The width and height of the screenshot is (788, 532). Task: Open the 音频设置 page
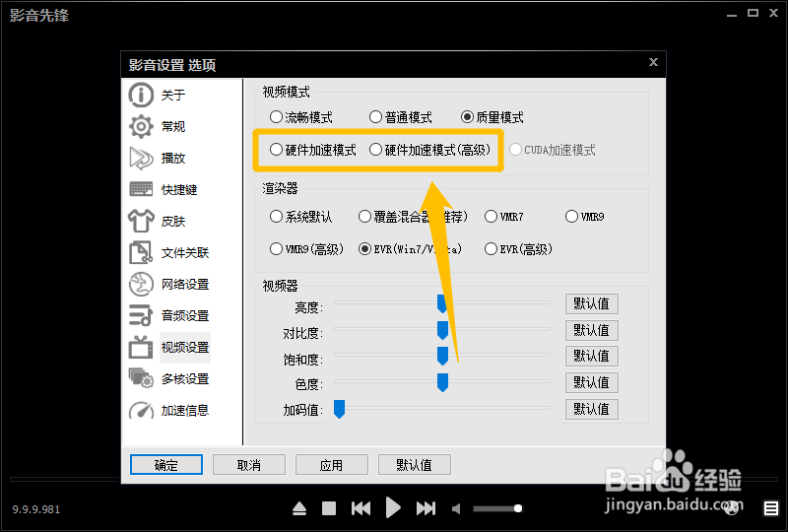click(x=184, y=316)
